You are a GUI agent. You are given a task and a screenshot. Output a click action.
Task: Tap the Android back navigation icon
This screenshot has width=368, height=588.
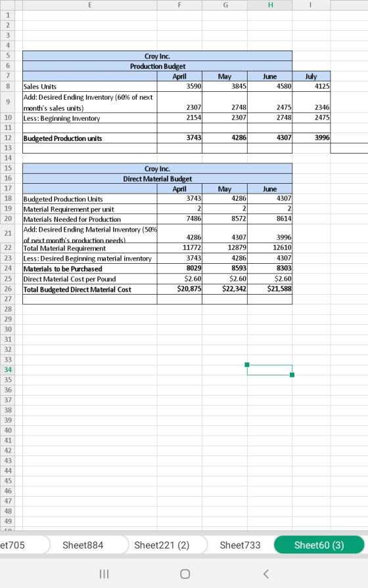click(266, 574)
